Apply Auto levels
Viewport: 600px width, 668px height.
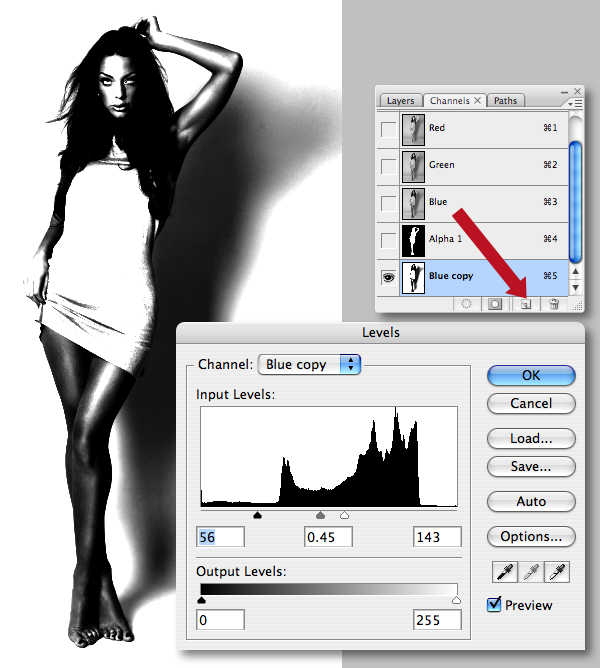(531, 501)
